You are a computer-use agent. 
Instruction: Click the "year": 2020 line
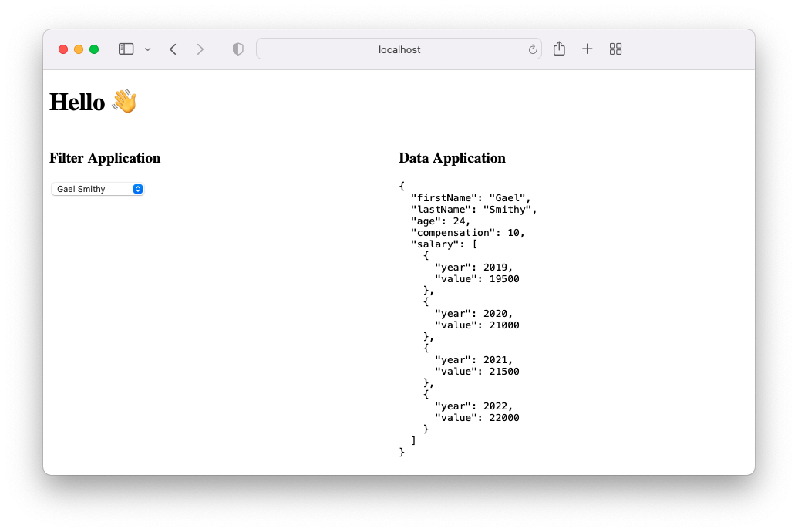[x=473, y=314]
